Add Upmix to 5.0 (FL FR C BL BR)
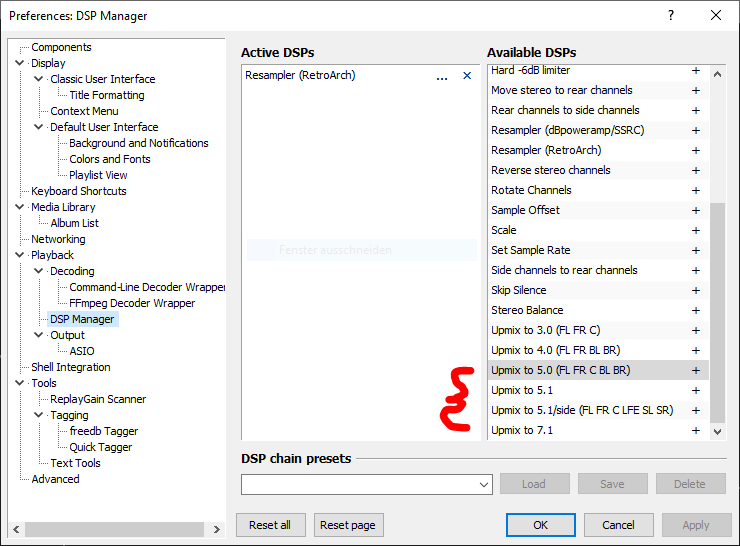The width and height of the screenshot is (740, 546). pos(695,370)
